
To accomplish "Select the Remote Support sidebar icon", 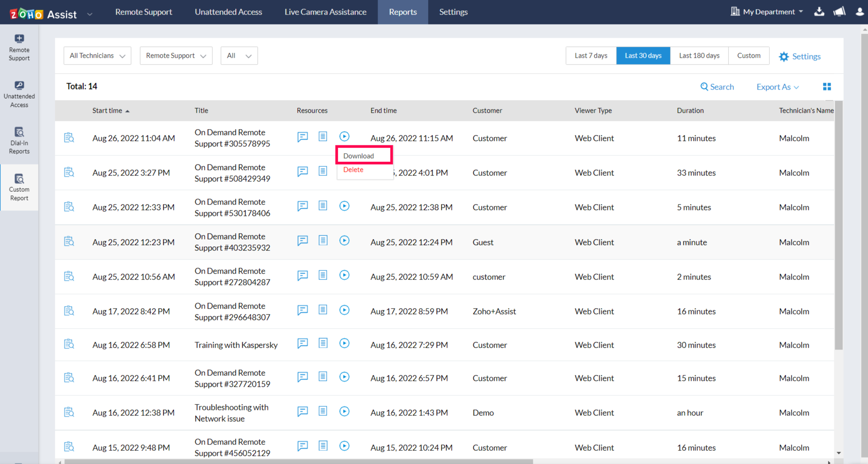I will point(19,47).
